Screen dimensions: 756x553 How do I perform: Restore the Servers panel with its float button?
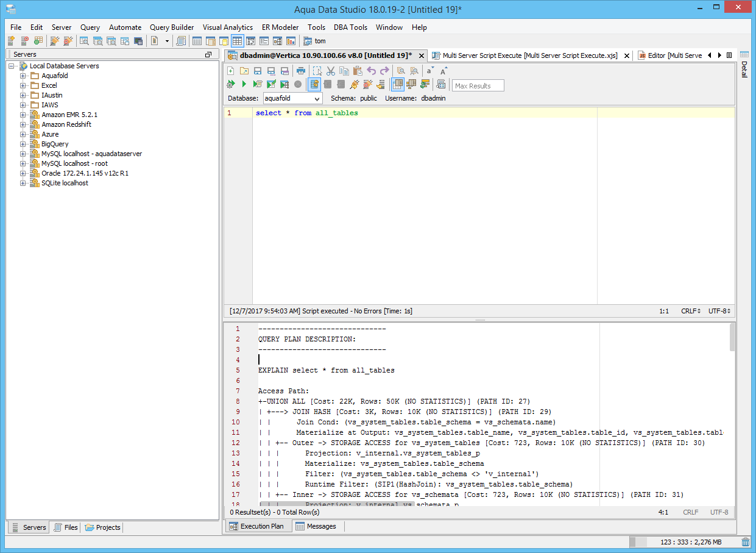point(208,54)
